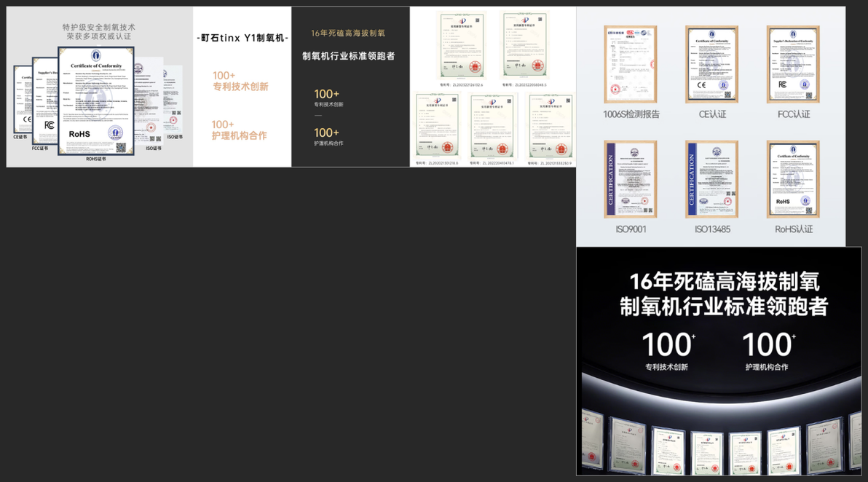Click the gold 100+ above the small 护理机构合作
Viewport: 868px width, 482px height.
pos(327,133)
